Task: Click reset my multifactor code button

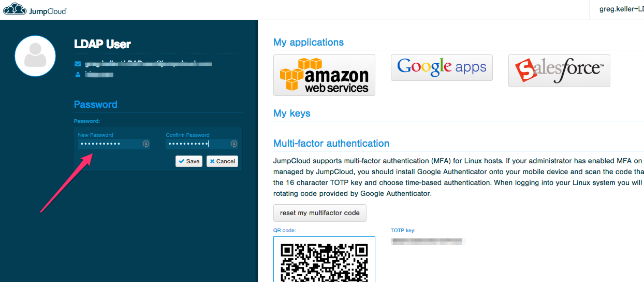Action: point(320,213)
